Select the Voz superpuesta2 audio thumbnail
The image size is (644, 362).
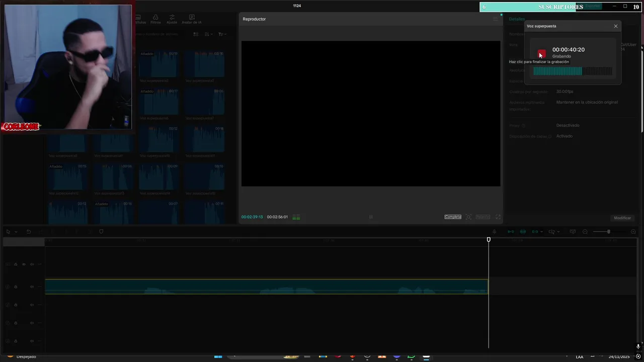click(158, 64)
